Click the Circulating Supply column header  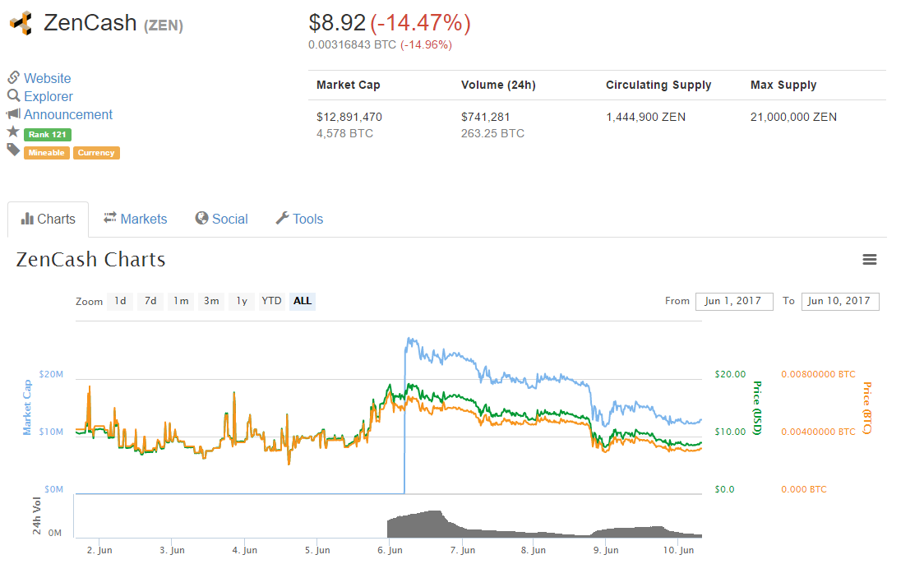pyautogui.click(x=658, y=85)
